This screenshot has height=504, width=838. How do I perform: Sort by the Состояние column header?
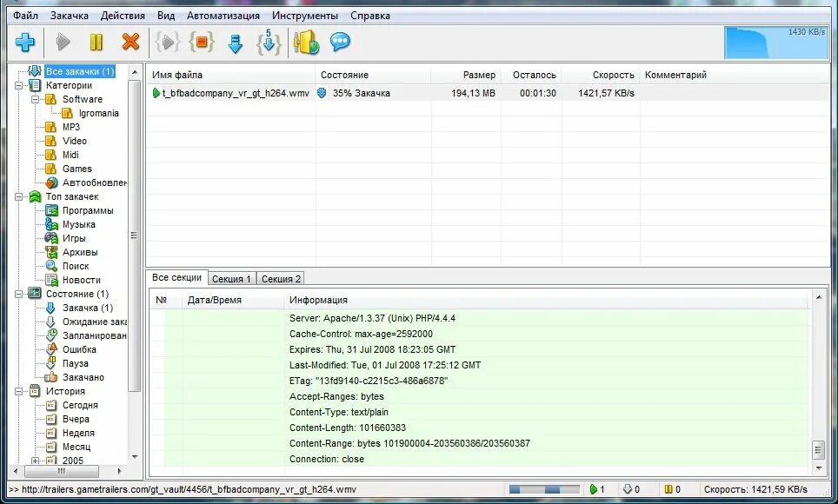[373, 75]
